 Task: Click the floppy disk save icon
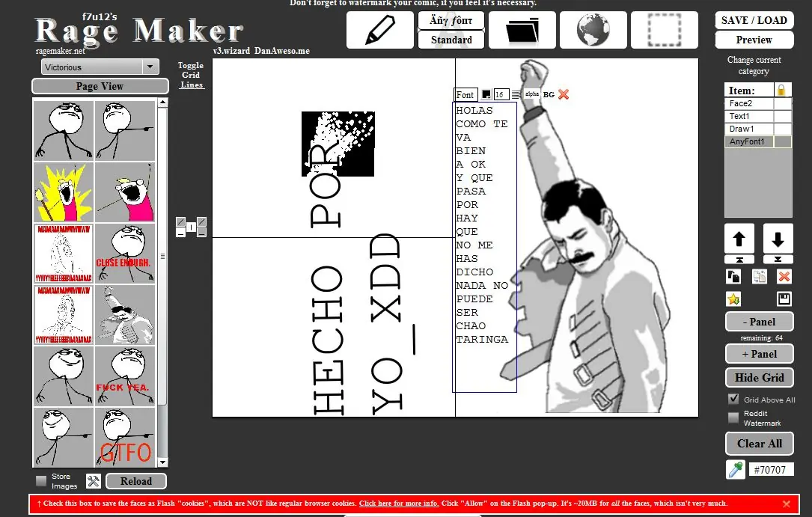click(784, 299)
